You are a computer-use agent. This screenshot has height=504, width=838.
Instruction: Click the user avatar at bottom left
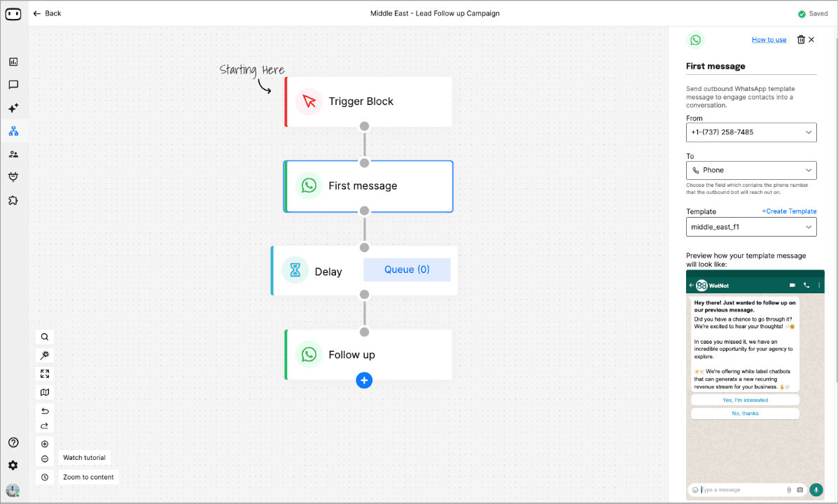tap(13, 490)
